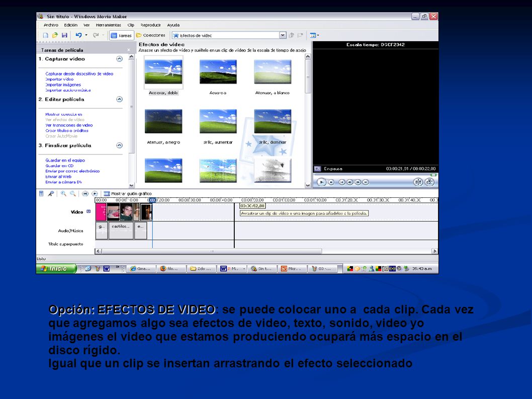Undo last action with blue arrow icon
Screen dimensions: 532x399
(x=78, y=35)
